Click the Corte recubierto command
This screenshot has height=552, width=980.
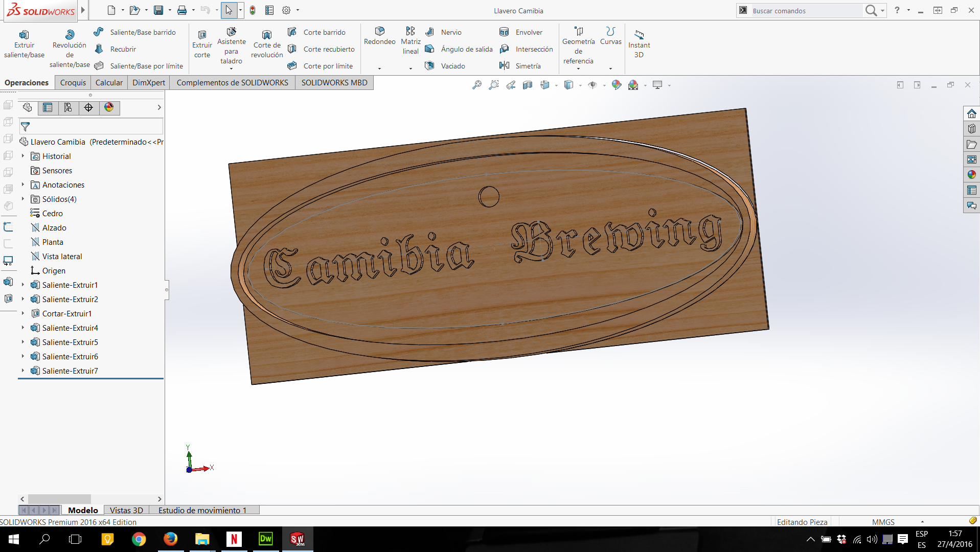(x=321, y=49)
